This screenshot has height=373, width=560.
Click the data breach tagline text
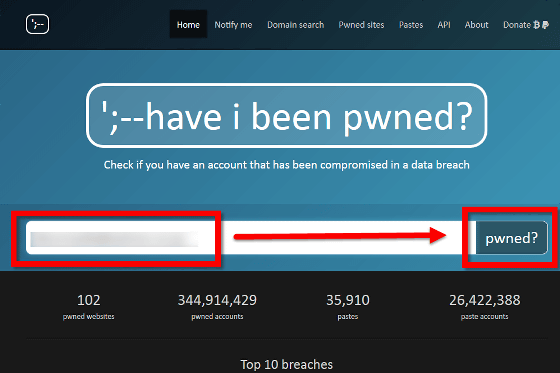(286, 165)
